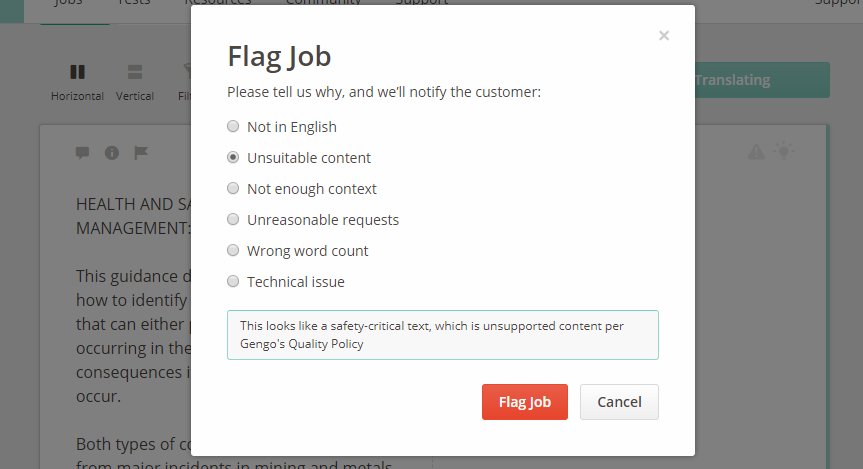Close the Flag Job dialog with X
863x469 pixels.
(x=664, y=36)
